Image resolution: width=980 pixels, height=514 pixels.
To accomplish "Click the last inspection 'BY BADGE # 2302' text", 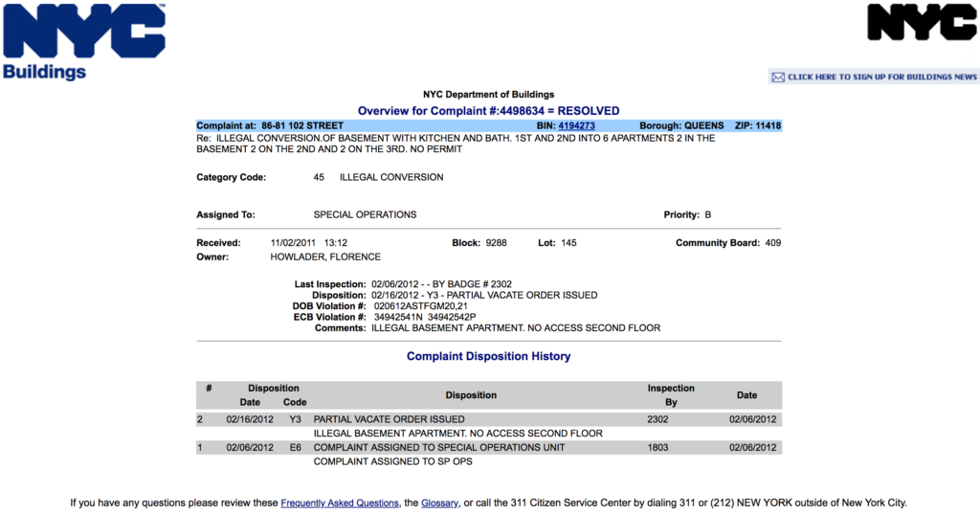I will 472,284.
